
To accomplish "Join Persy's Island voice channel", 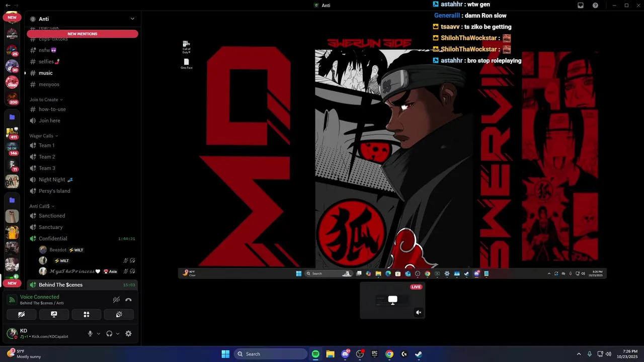I will pos(83,191).
